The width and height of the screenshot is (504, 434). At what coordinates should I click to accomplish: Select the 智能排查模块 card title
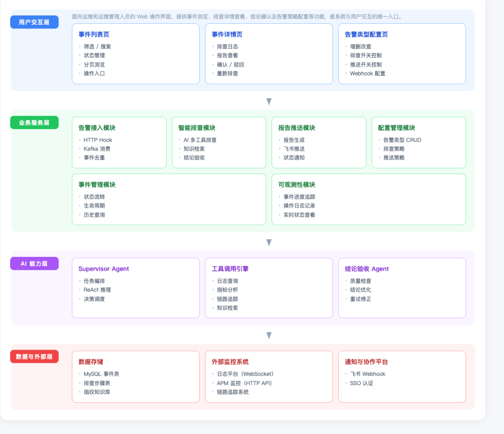coord(197,128)
